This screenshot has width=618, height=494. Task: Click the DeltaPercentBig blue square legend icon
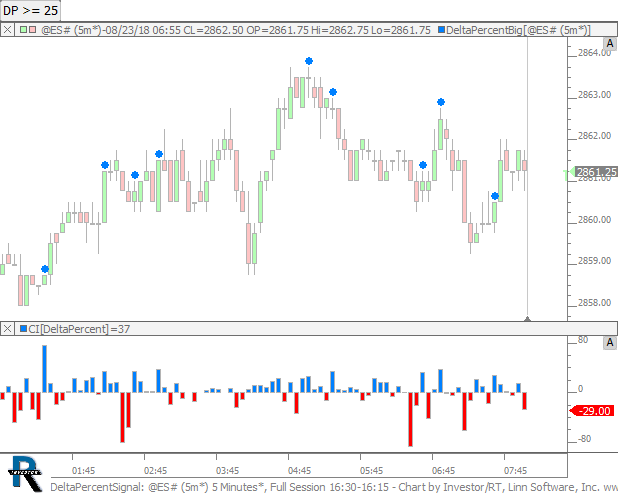click(441, 30)
